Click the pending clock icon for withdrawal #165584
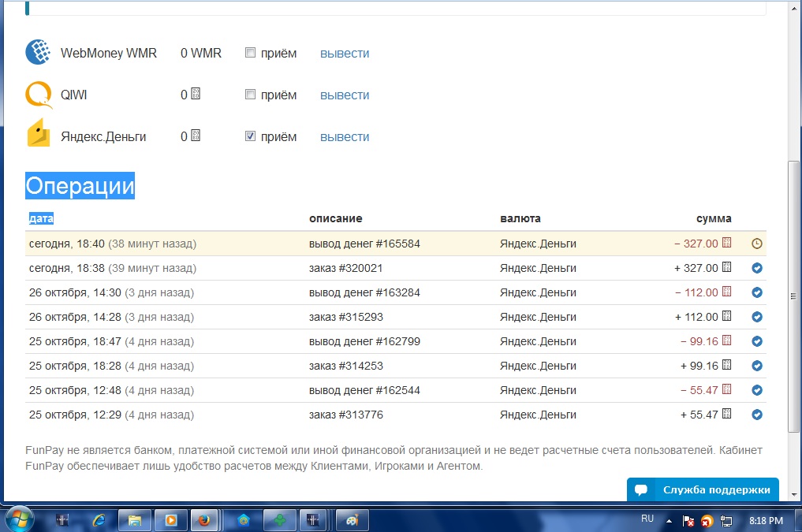 point(757,244)
